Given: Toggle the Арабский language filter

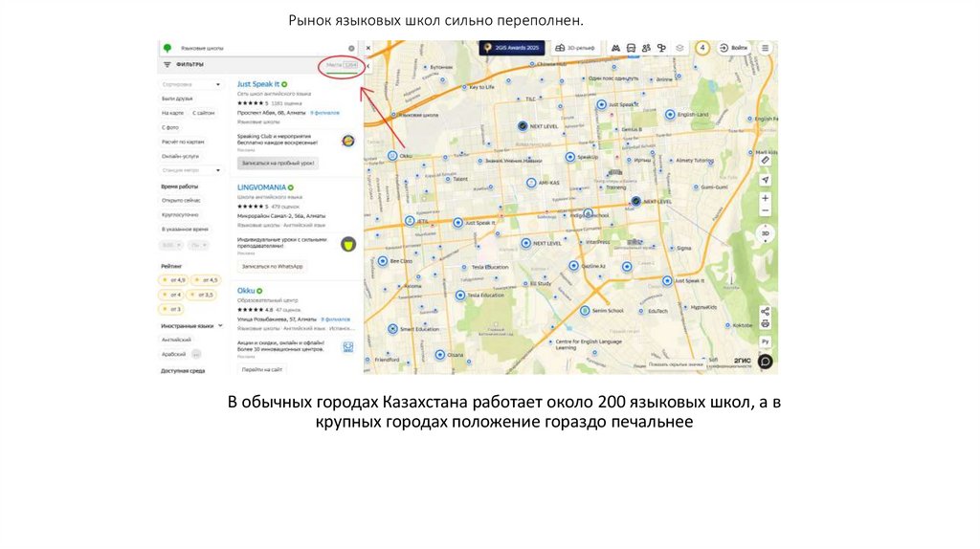Looking at the screenshot, I should [174, 354].
